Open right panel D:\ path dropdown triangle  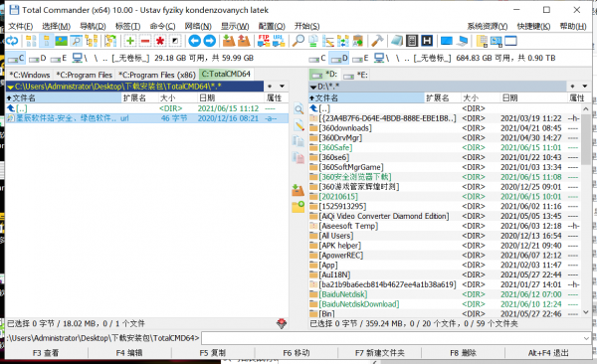(x=313, y=88)
